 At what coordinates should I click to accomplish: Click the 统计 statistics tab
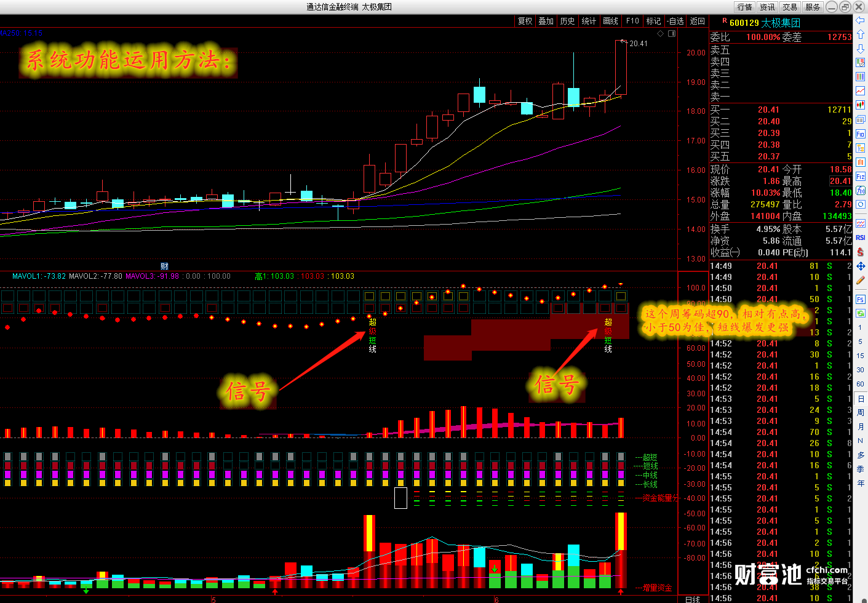pos(589,21)
